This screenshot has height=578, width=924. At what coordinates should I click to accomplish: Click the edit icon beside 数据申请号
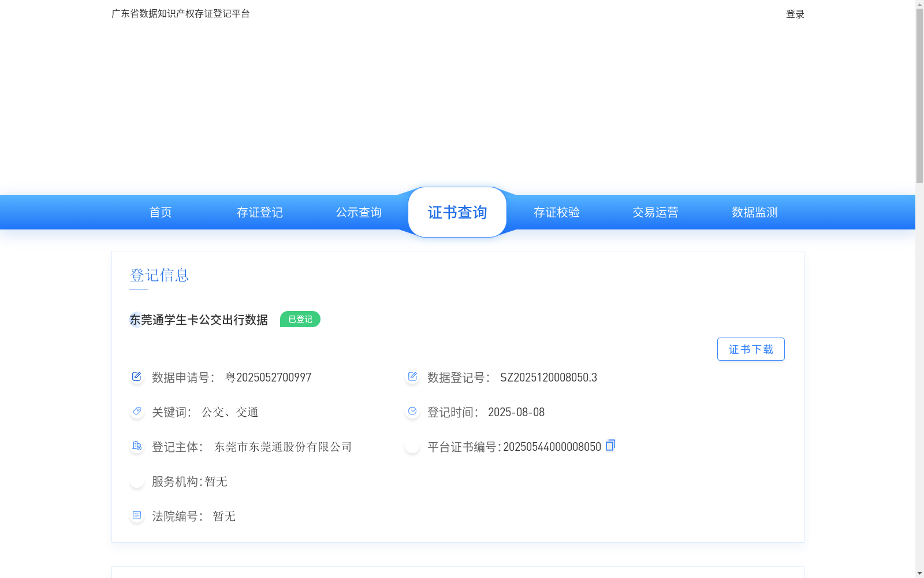click(137, 377)
